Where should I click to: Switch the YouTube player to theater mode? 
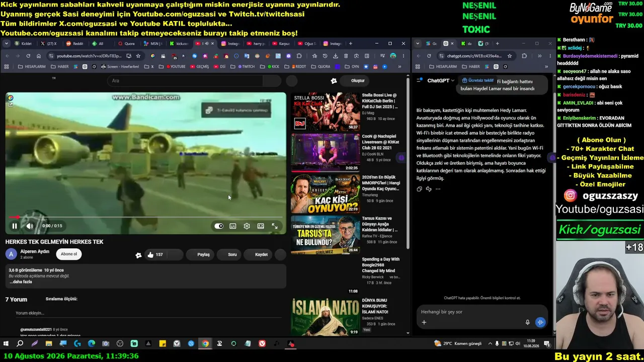261,226
